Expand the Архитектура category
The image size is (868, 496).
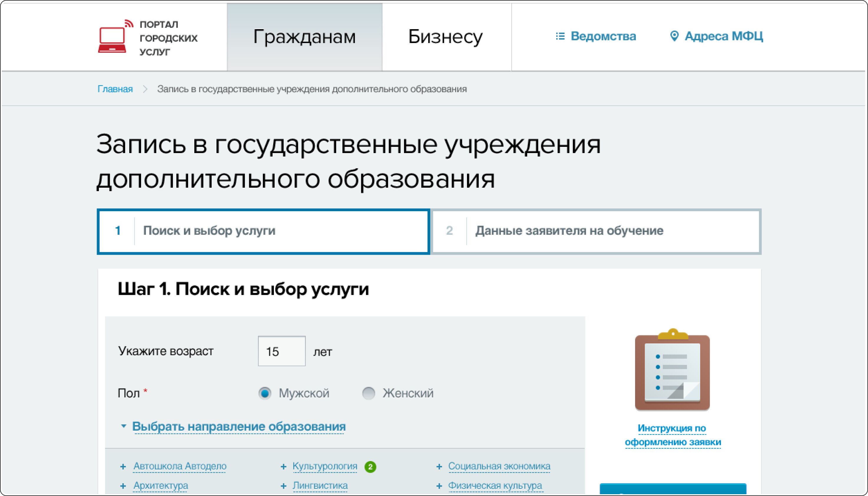[x=160, y=485]
